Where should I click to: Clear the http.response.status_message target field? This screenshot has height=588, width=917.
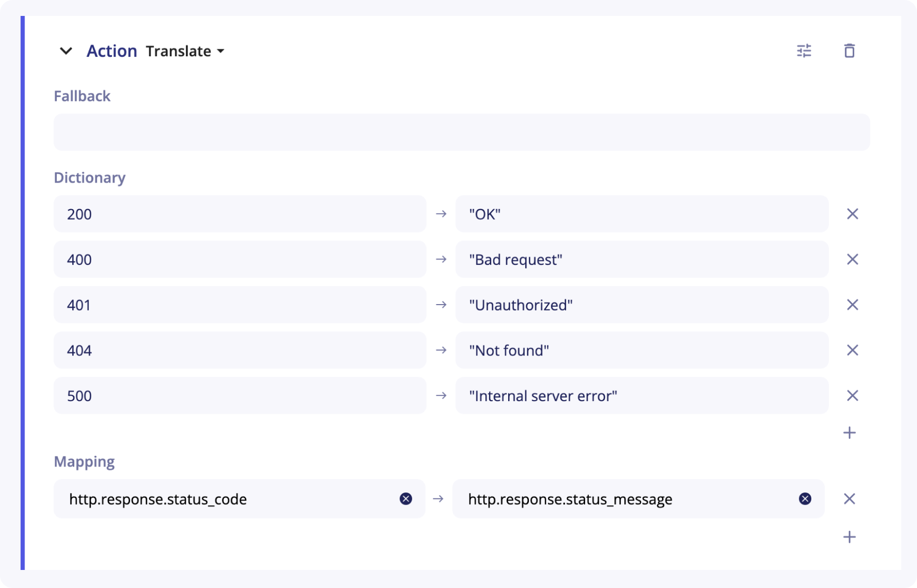point(805,499)
